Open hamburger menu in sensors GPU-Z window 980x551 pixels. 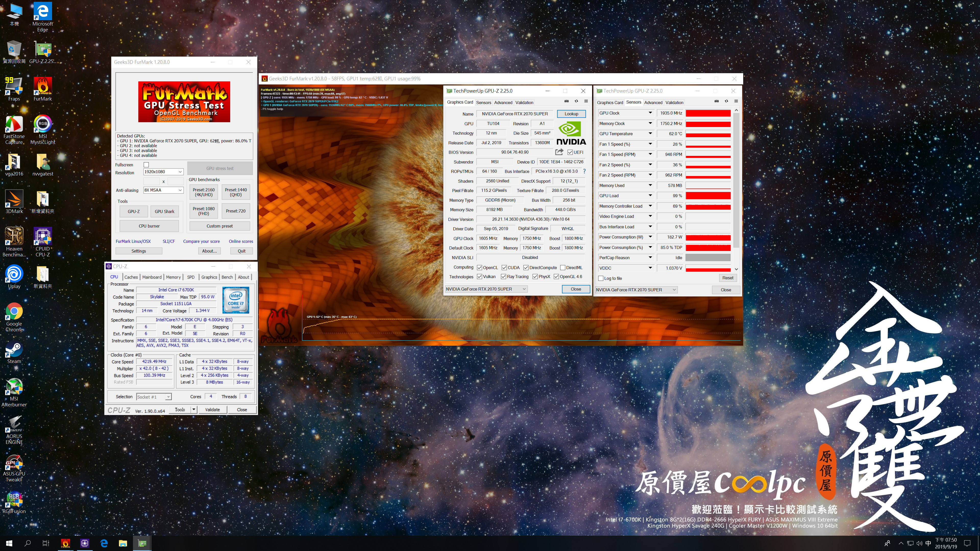[x=736, y=101]
